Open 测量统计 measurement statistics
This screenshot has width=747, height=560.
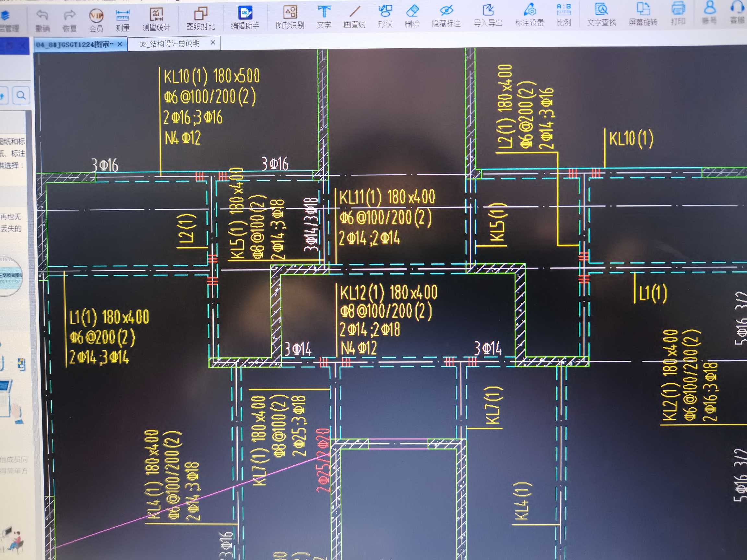[x=156, y=20]
